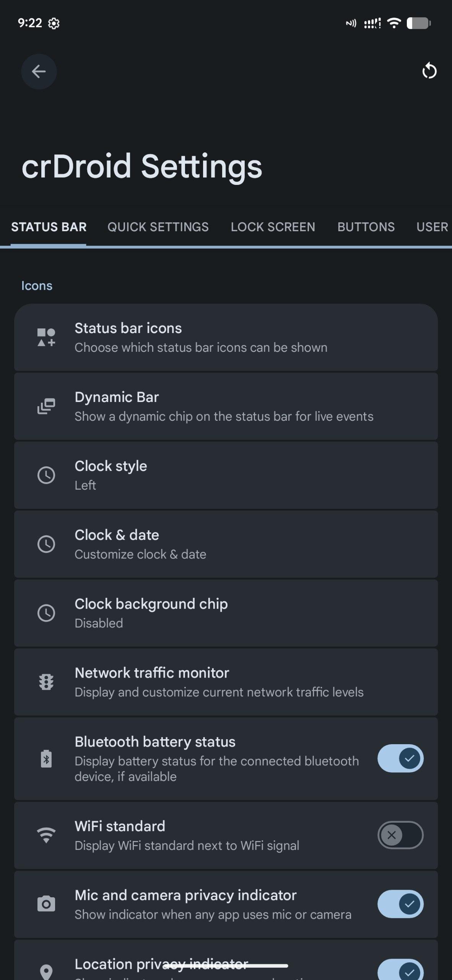
Task: Open Clock & date customization
Action: tap(226, 544)
